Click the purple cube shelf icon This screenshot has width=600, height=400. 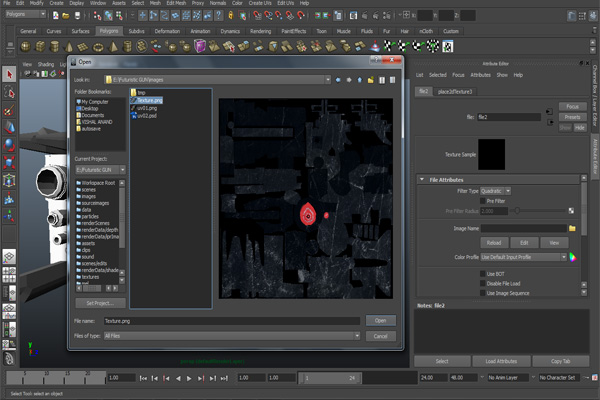pos(200,47)
